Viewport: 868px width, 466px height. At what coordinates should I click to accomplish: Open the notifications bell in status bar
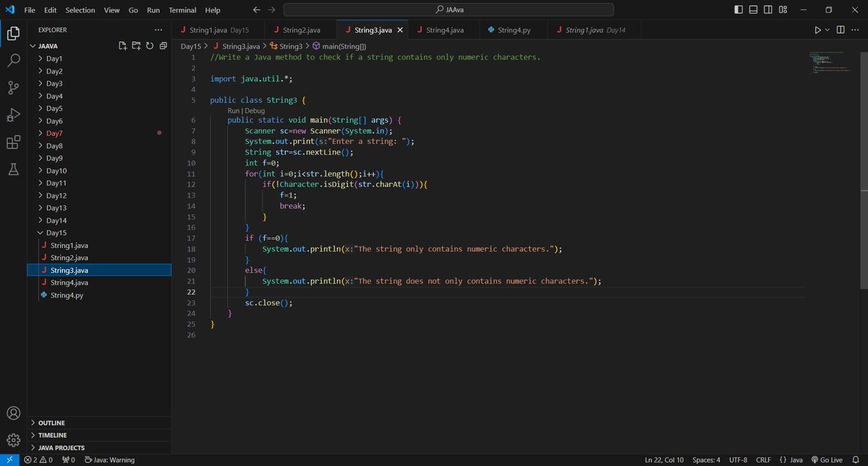(856, 459)
